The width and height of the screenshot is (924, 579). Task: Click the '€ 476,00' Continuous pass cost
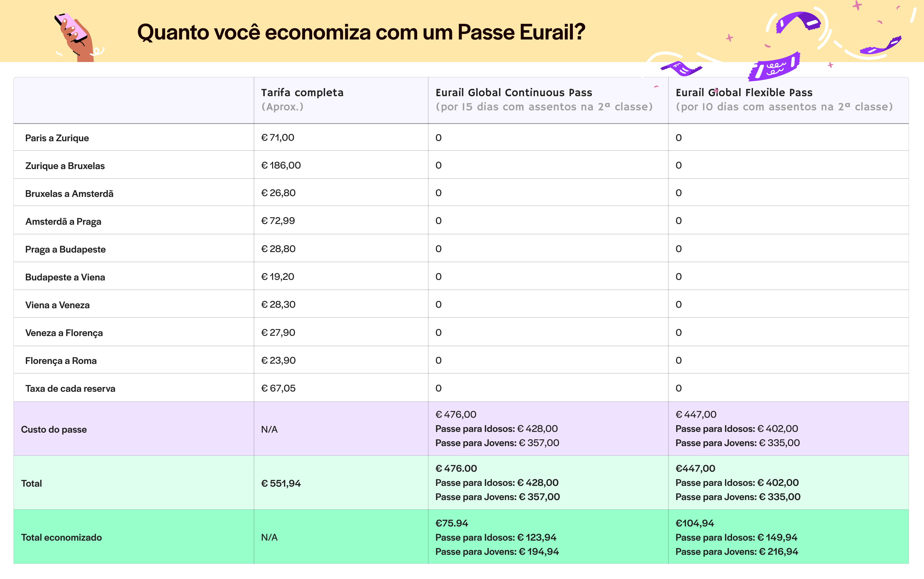[456, 415]
